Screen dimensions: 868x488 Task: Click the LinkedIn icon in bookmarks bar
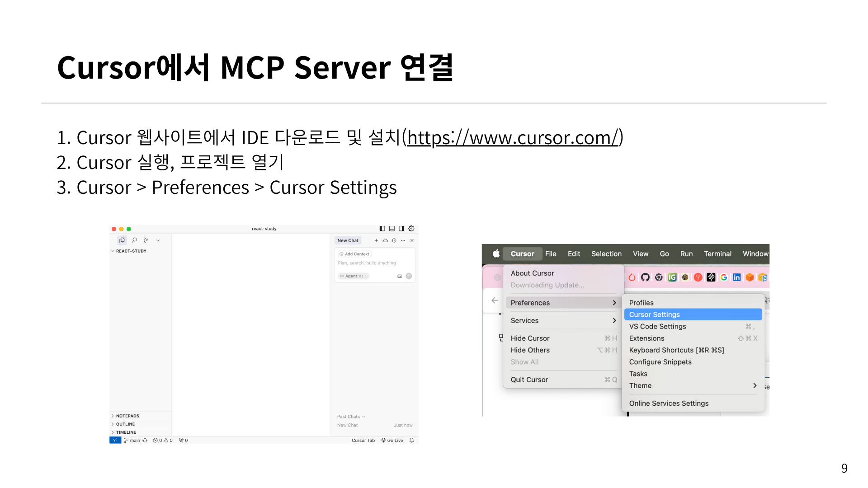tap(737, 277)
